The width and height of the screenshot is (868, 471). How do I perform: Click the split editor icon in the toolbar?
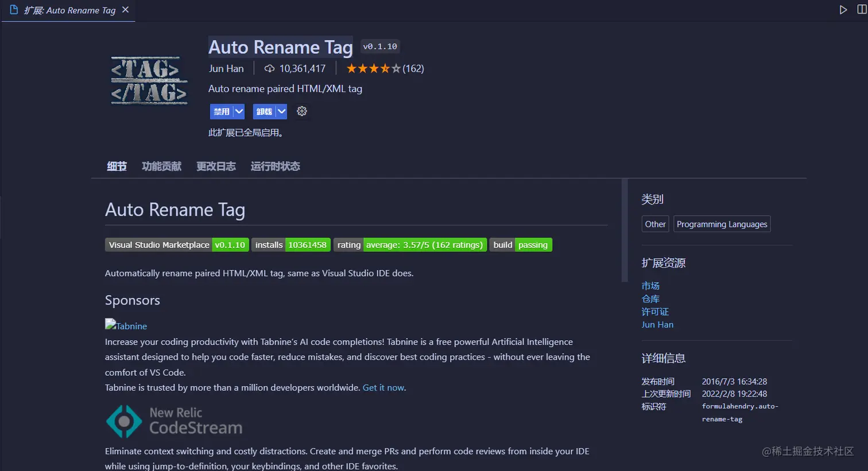click(862, 10)
